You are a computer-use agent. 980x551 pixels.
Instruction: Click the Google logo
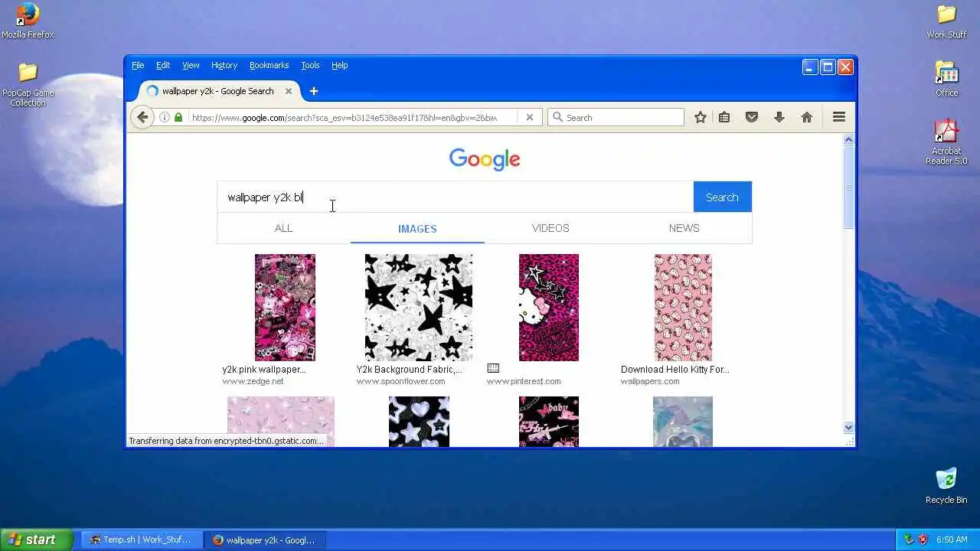[x=485, y=159]
